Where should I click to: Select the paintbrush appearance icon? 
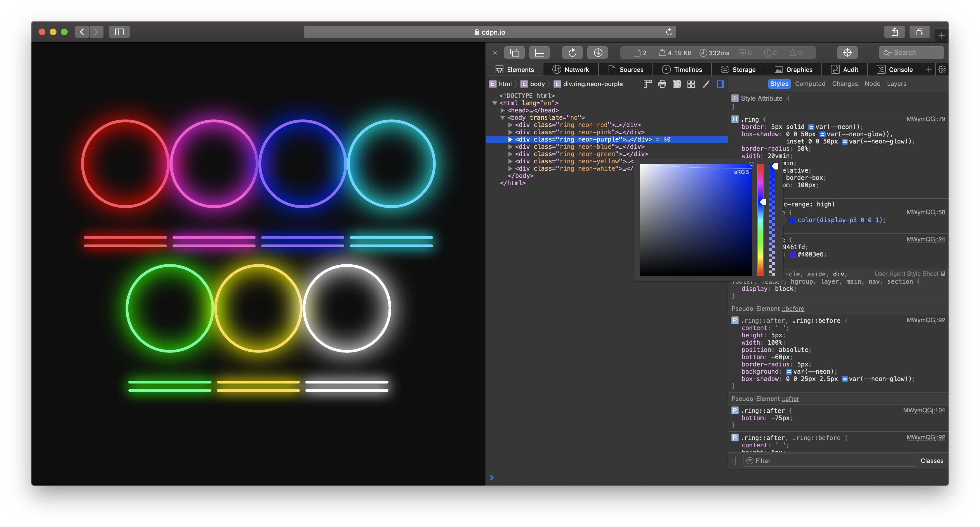pyautogui.click(x=705, y=84)
